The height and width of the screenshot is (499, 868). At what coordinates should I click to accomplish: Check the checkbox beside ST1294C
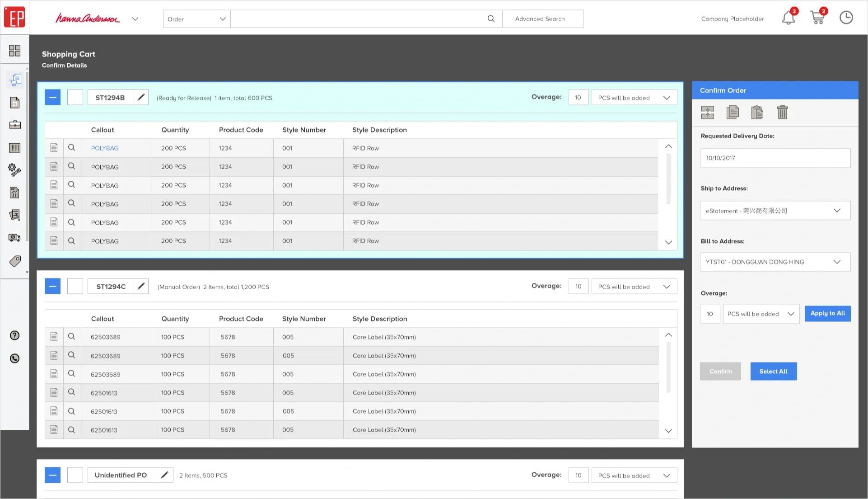tap(75, 286)
